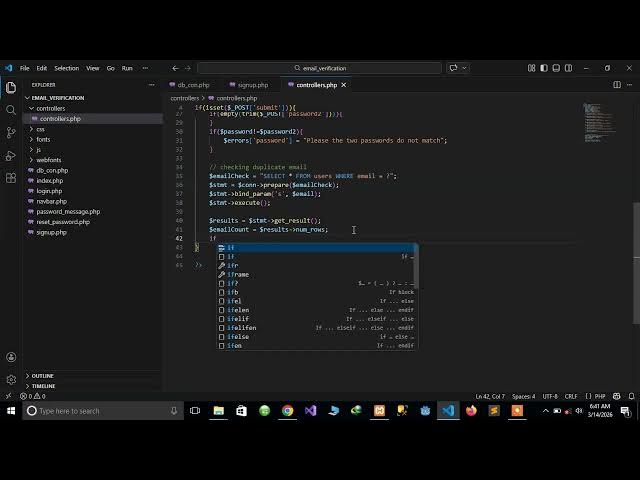This screenshot has width=640, height=480.
Task: Open the Selection menu
Action: [x=67, y=68]
